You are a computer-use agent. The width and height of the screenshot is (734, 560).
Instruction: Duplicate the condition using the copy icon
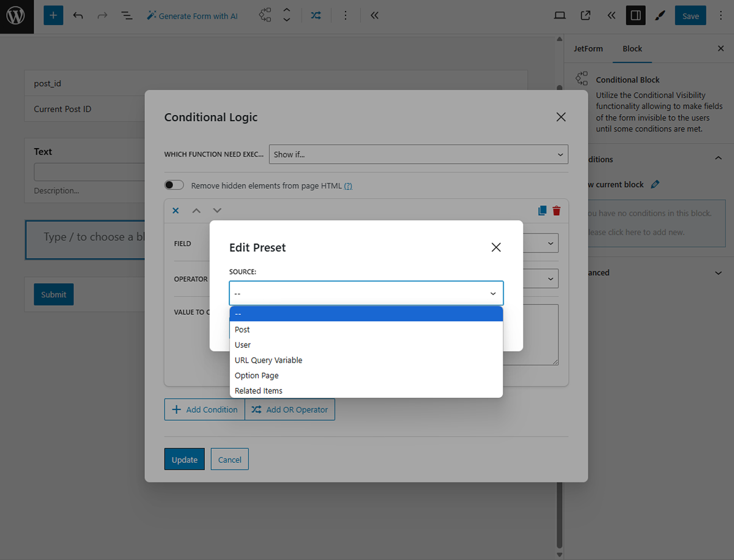(542, 210)
